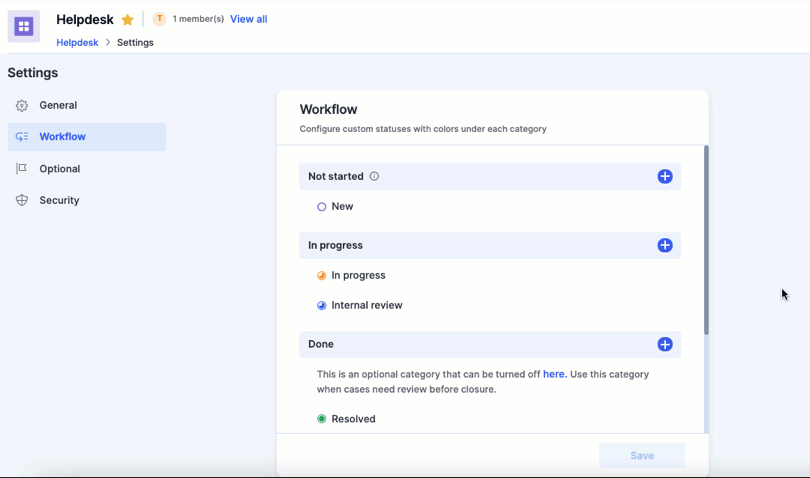Open View all members link
Viewport: 810px width, 478px height.
pos(248,19)
